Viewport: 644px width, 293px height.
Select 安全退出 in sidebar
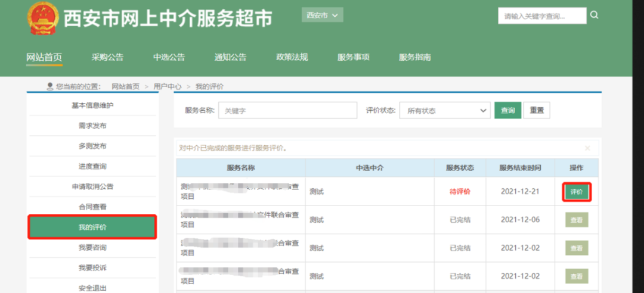[x=92, y=288]
